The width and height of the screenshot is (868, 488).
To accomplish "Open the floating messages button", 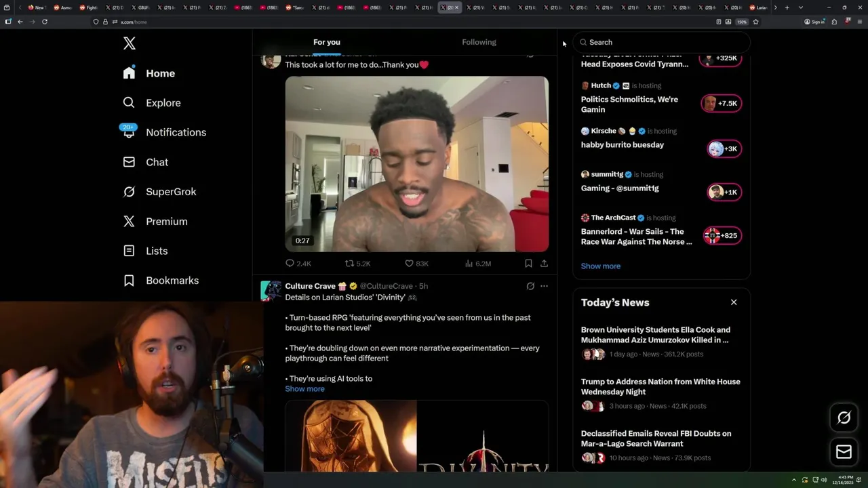I will (844, 452).
